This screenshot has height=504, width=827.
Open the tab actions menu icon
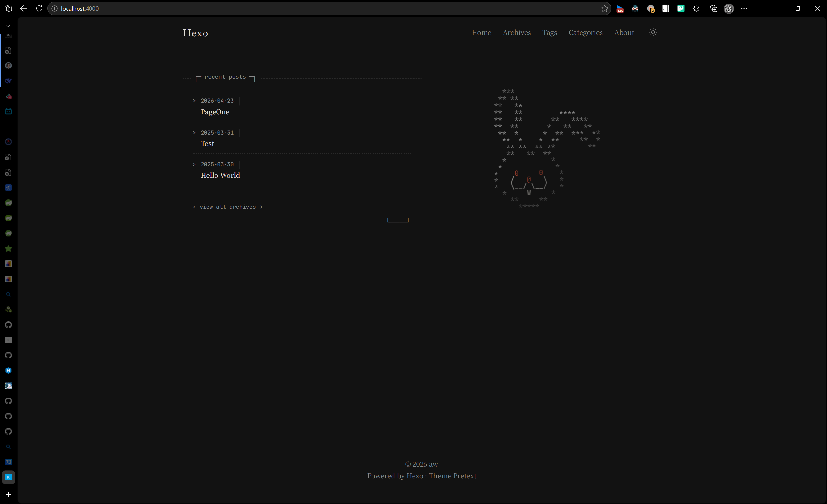point(8,8)
